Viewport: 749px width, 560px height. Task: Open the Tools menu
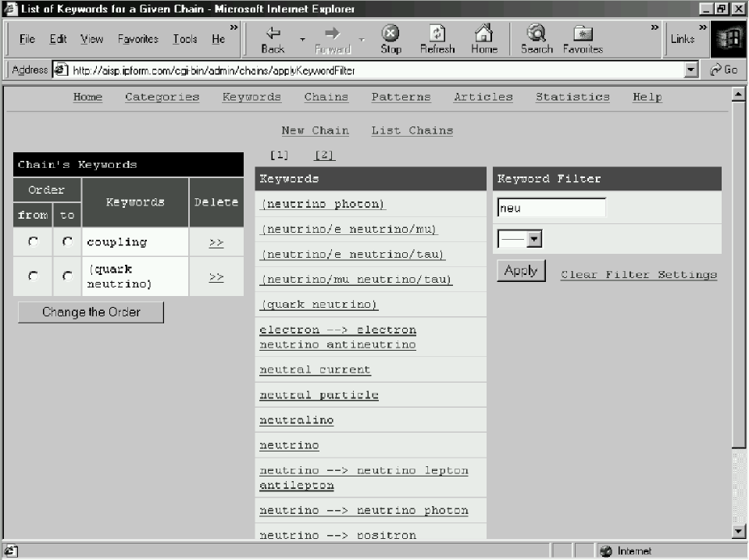(x=185, y=39)
